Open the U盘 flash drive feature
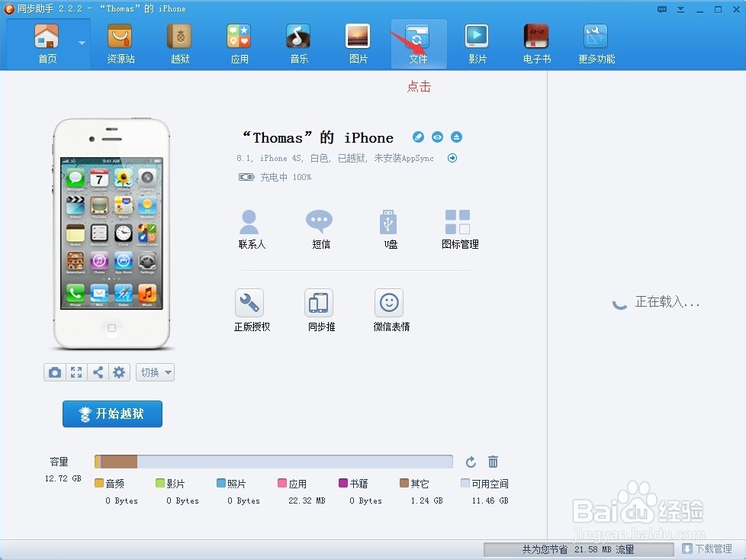Screen dimensions: 746x560 389,229
